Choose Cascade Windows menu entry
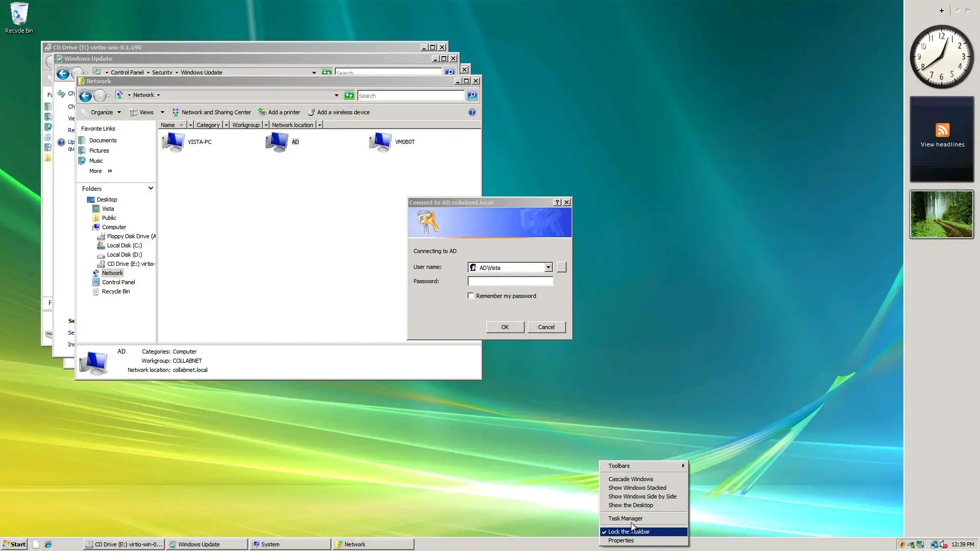Viewport: 980px width, 551px height. [x=630, y=479]
